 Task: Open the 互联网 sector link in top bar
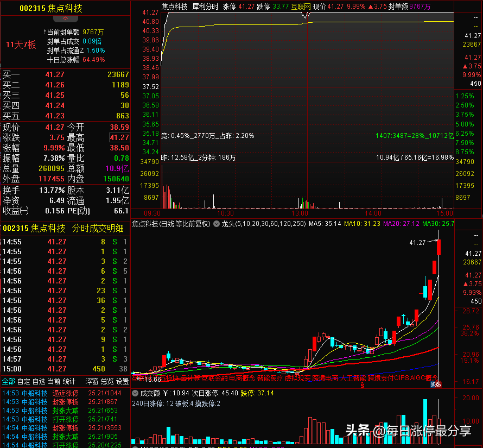coord(301,7)
